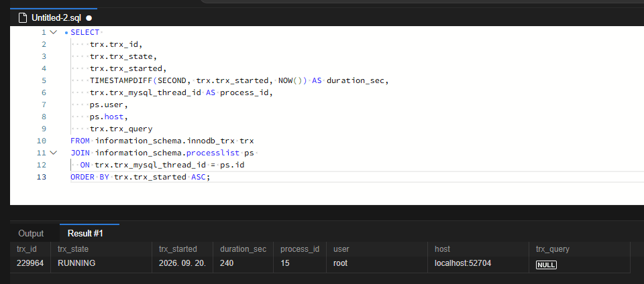
Task: Click the duration_sec column header
Action: click(x=243, y=249)
